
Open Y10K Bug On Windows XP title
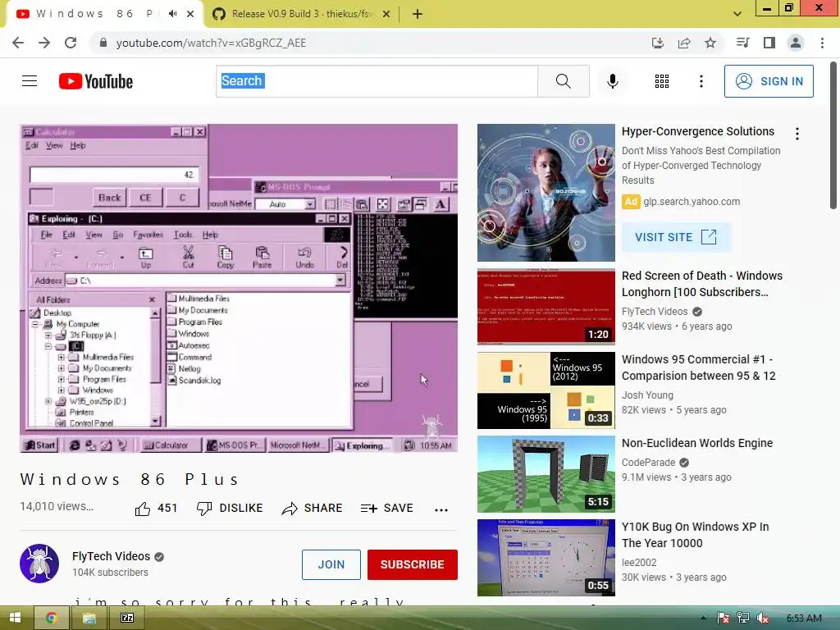[695, 535]
